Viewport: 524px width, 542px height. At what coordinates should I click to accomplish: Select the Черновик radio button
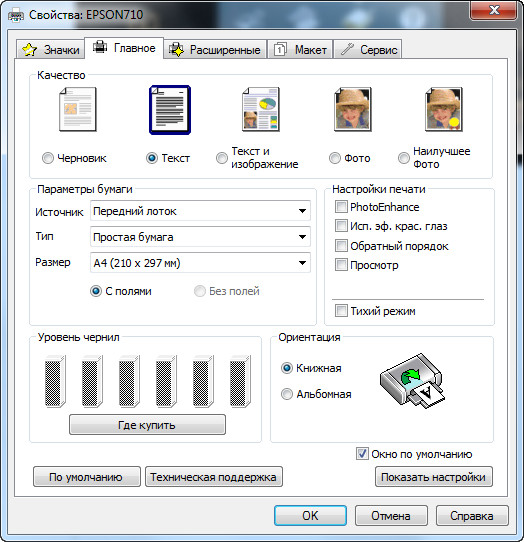pyautogui.click(x=48, y=158)
